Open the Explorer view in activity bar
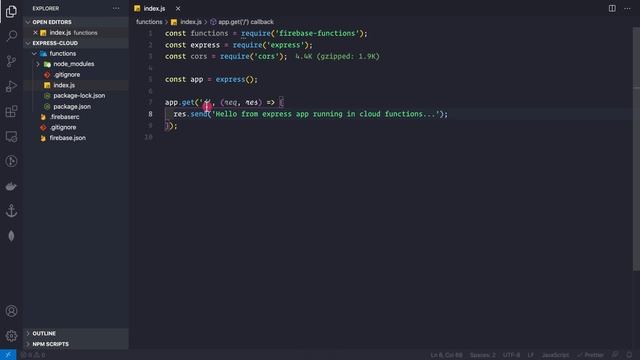The width and height of the screenshot is (640, 360). [x=11, y=11]
